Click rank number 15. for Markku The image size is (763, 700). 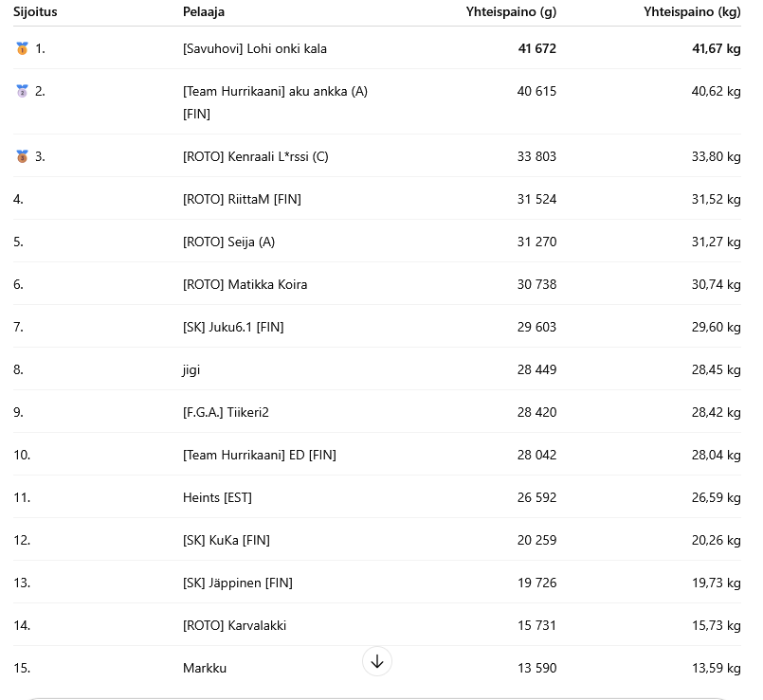(x=22, y=668)
